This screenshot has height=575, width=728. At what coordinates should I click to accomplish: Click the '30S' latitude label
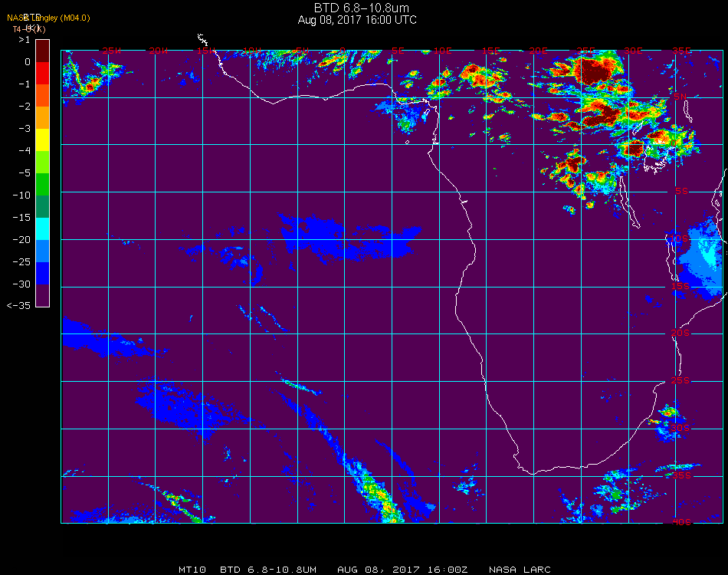pos(680,429)
